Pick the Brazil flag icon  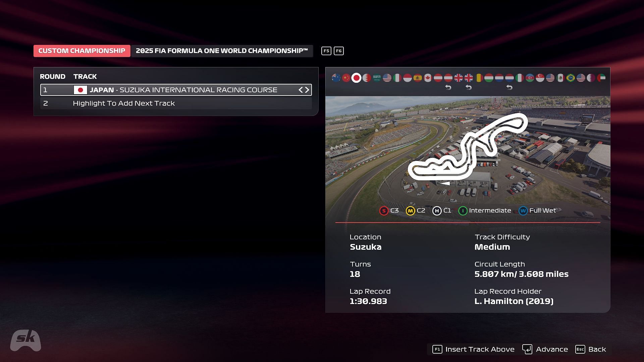(570, 78)
